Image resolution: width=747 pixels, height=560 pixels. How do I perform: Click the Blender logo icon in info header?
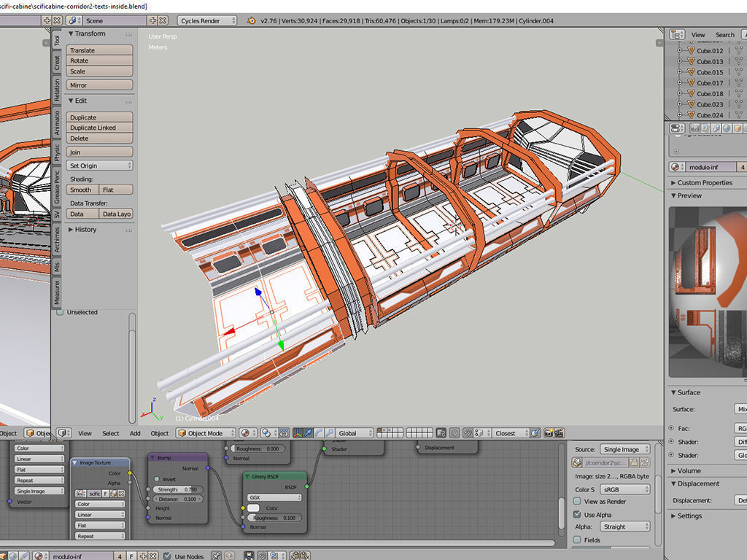click(x=251, y=20)
